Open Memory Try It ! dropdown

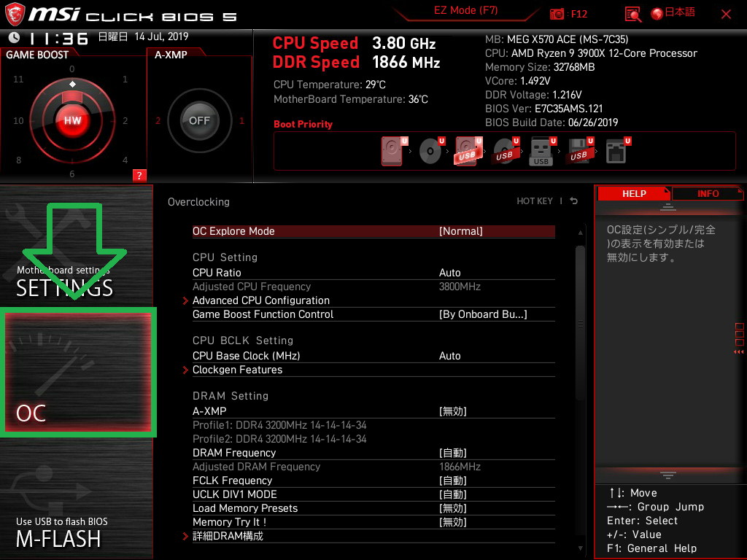tap(373, 522)
